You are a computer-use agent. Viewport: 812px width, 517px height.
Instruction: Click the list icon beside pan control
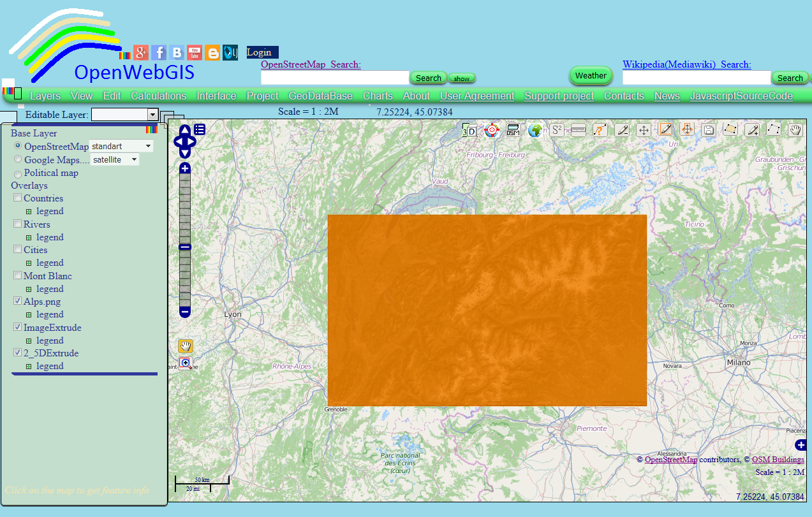[x=200, y=129]
